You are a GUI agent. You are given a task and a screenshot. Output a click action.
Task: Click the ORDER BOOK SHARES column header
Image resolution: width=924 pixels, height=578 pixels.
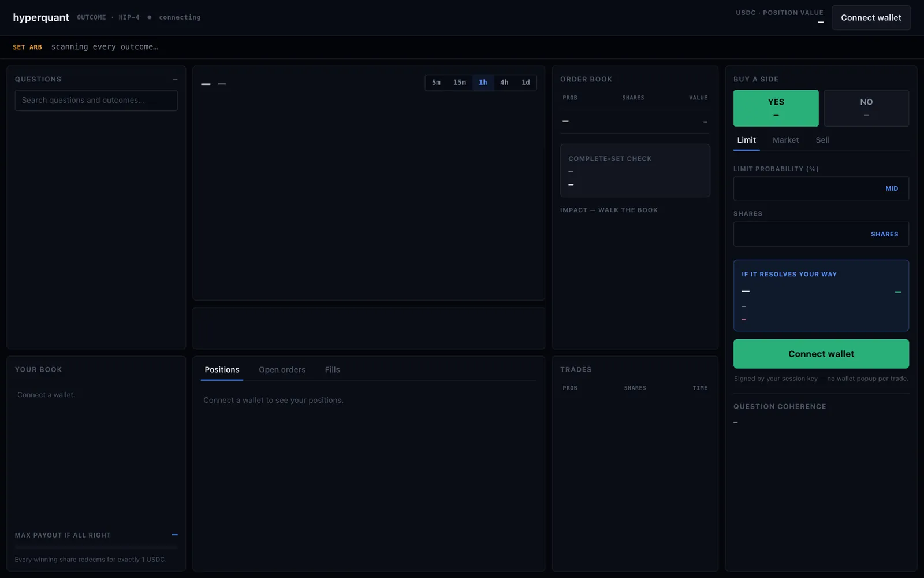coord(633,98)
